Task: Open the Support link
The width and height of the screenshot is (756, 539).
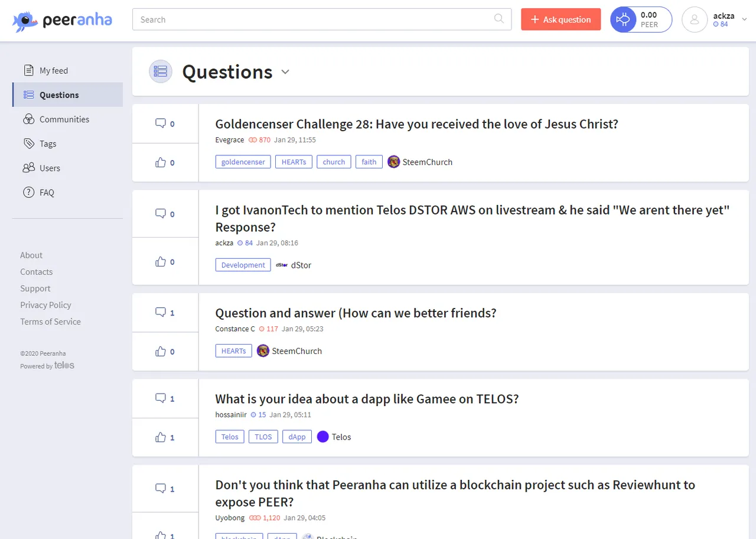Action: coord(35,288)
